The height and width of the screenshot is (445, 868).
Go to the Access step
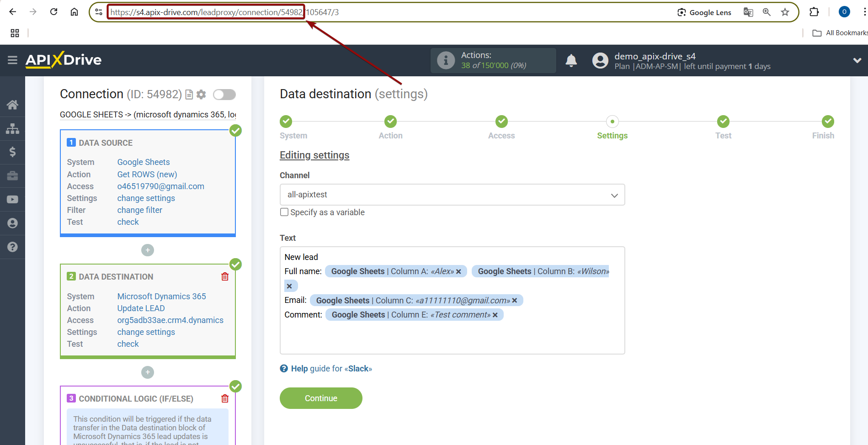501,122
